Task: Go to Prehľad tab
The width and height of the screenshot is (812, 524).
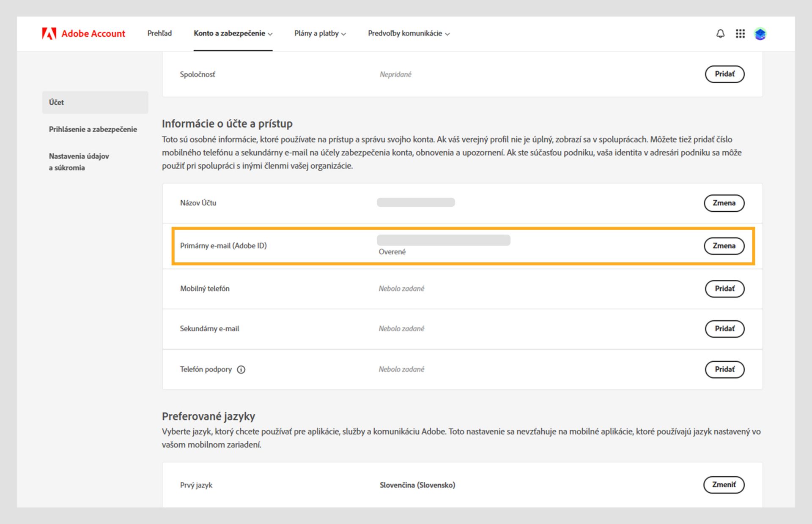Action: (x=159, y=33)
